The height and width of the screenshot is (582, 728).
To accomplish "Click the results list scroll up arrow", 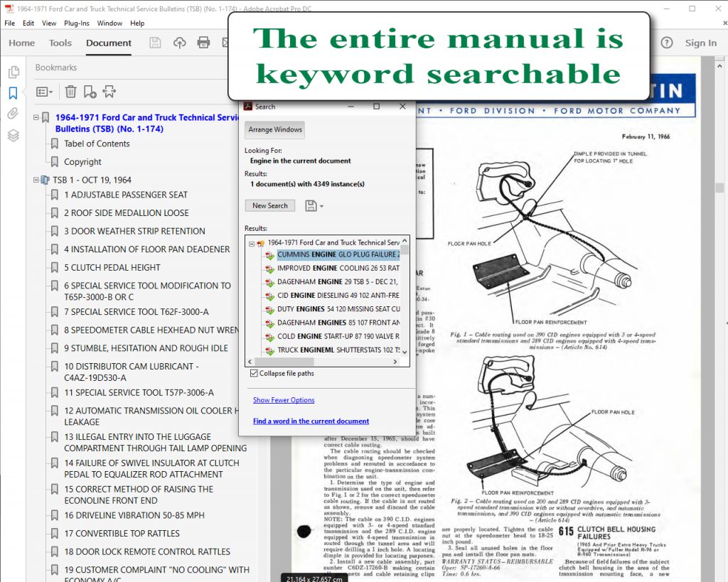I will click(x=405, y=240).
